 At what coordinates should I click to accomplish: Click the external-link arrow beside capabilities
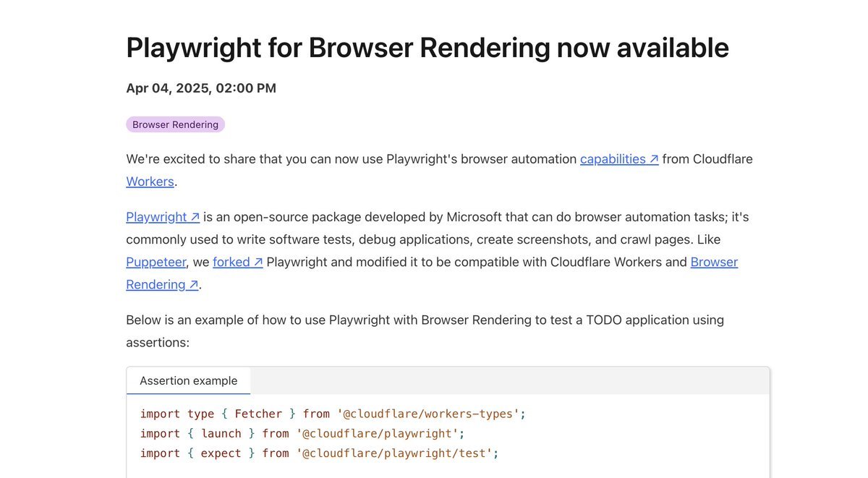[654, 159]
